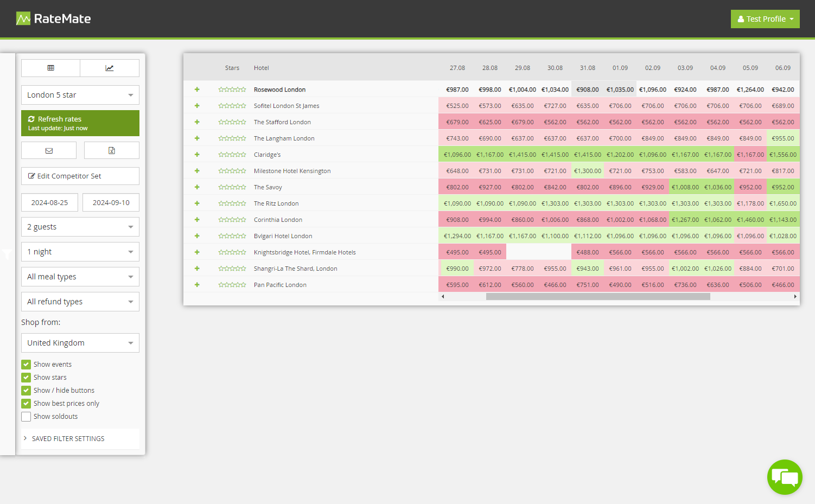Expand Sofitel London St James row

[197, 106]
